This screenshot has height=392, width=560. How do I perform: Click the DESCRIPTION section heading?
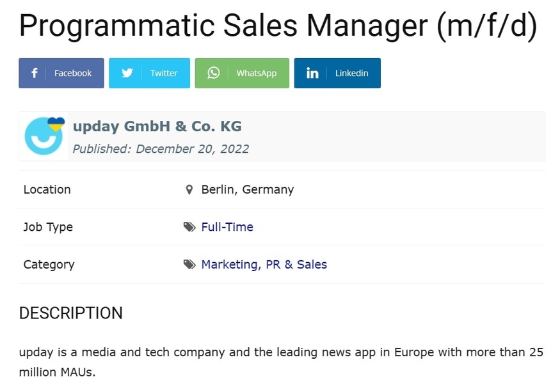pyautogui.click(x=70, y=313)
